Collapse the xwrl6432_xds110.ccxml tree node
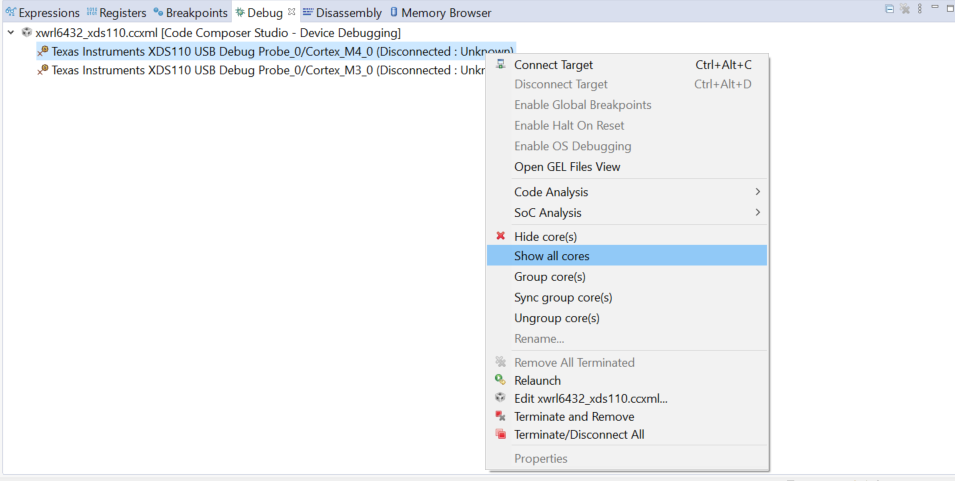 pos(11,32)
